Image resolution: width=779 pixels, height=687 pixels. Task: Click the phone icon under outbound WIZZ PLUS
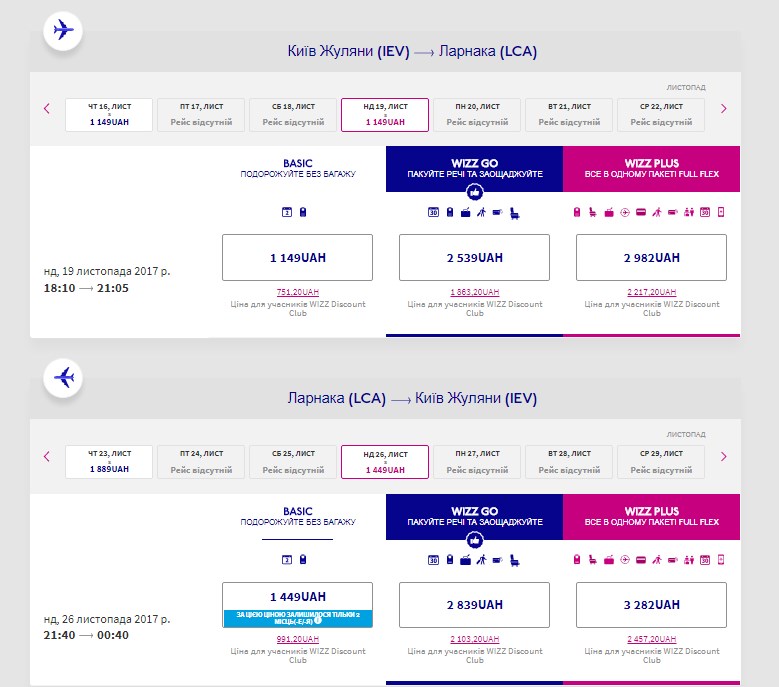[719, 211]
